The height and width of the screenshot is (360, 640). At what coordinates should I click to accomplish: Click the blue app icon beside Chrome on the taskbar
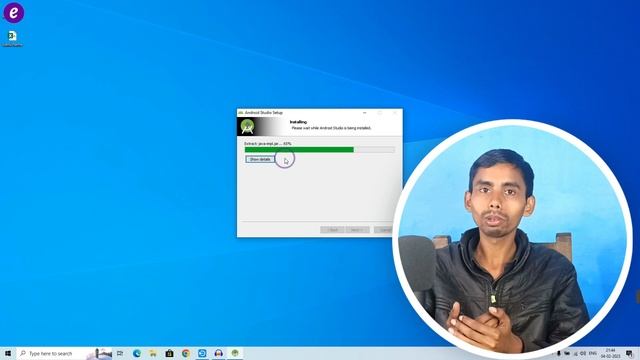point(202,353)
